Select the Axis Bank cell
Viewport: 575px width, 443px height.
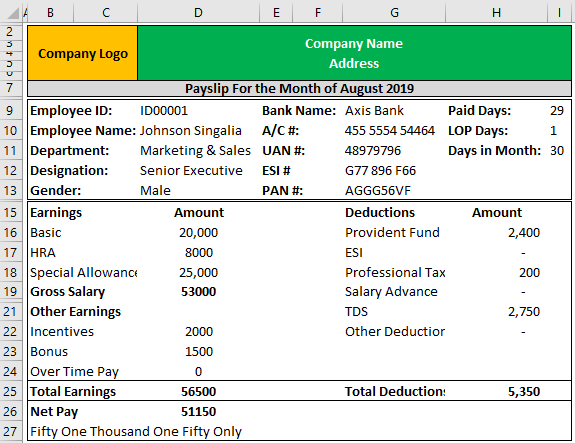[x=374, y=111]
